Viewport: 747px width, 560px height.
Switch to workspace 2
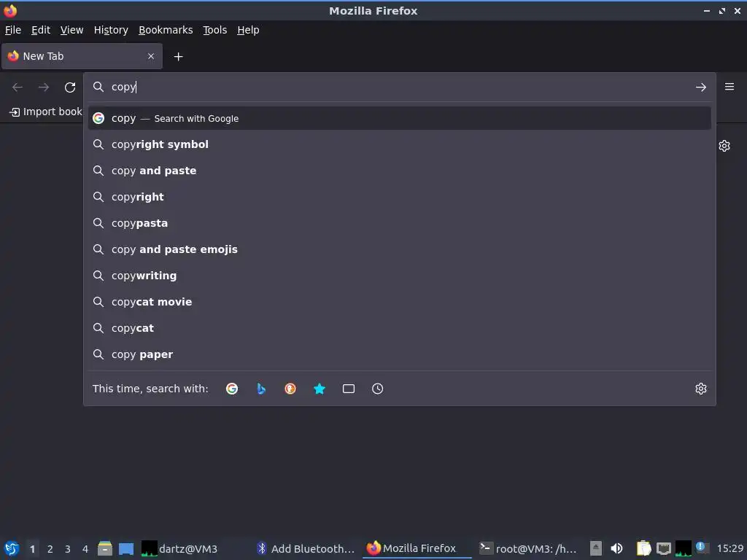click(50, 549)
